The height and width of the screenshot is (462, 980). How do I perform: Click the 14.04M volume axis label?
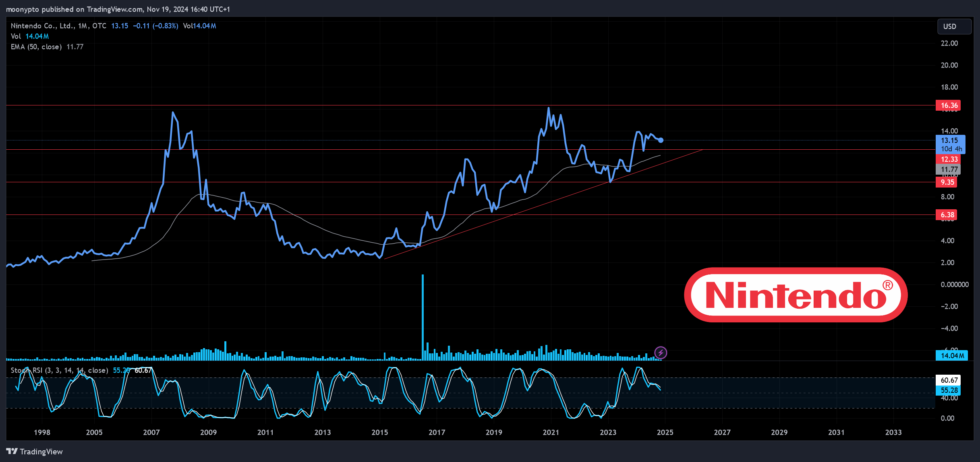click(951, 355)
